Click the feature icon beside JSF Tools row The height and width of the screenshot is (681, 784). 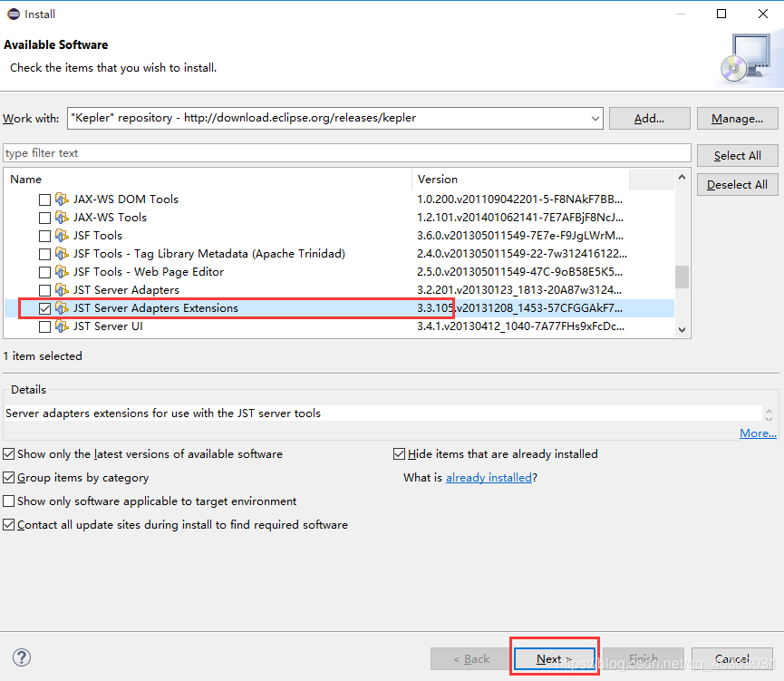[62, 235]
